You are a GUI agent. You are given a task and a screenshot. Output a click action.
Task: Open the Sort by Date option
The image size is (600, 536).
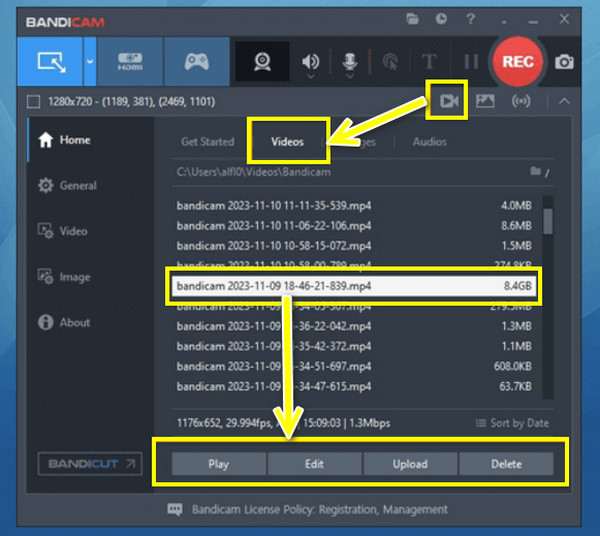tap(512, 423)
